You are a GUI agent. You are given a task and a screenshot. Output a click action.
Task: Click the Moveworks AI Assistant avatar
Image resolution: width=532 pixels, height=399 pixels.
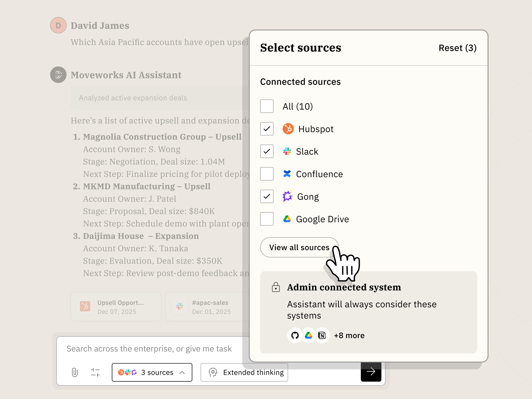point(58,75)
